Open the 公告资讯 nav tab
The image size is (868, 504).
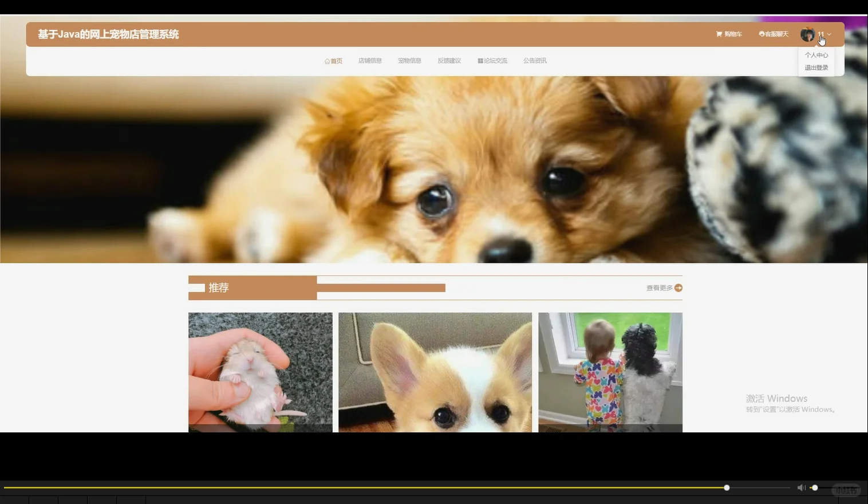[535, 61]
